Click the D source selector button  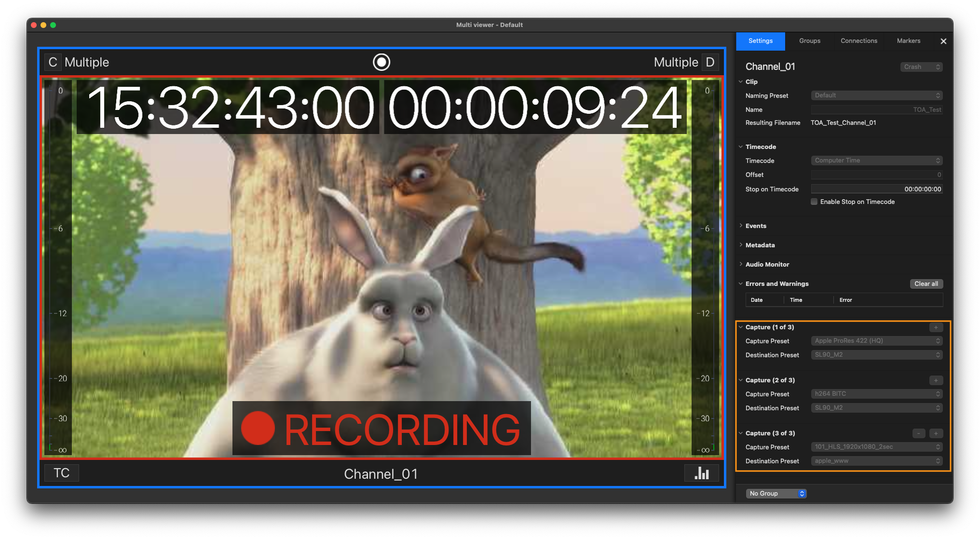click(710, 62)
